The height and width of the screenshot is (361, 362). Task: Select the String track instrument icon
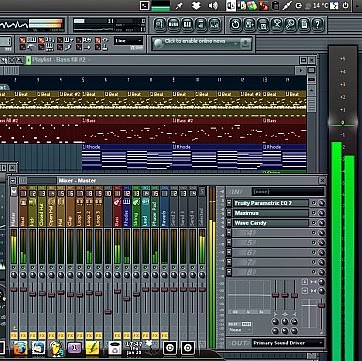point(136,202)
